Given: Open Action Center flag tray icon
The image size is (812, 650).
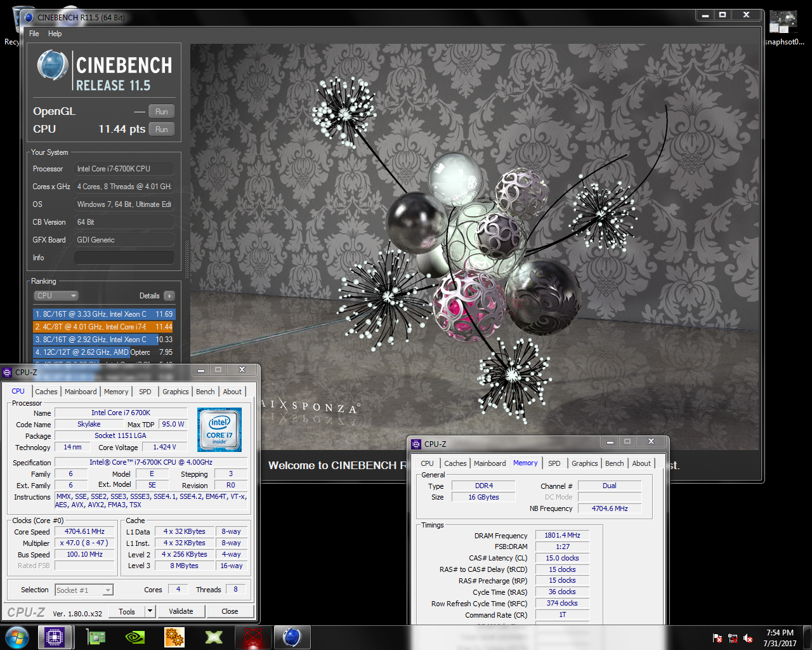Looking at the screenshot, I should click(x=717, y=638).
